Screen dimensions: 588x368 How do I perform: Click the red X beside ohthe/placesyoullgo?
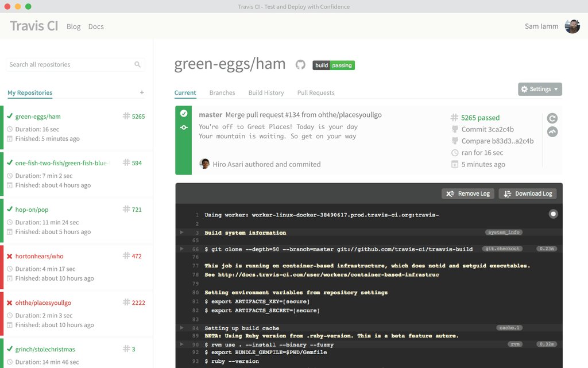10,303
